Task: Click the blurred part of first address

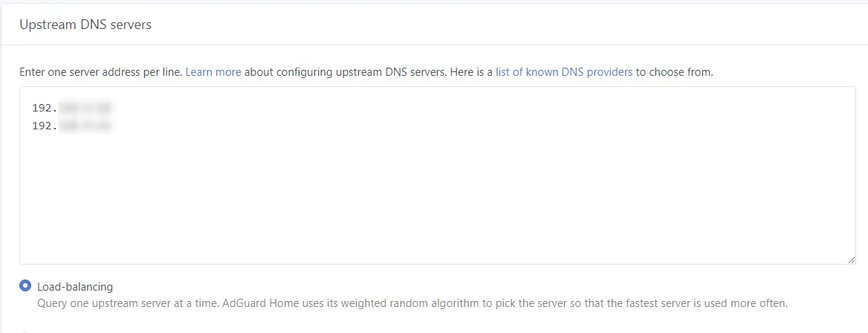Action: click(x=85, y=108)
